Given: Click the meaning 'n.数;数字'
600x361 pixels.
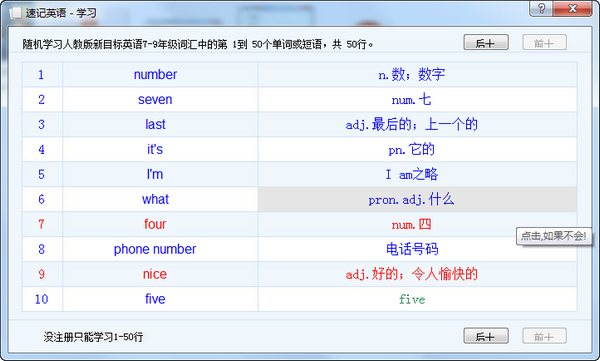Looking at the screenshot, I should pyautogui.click(x=412, y=74).
